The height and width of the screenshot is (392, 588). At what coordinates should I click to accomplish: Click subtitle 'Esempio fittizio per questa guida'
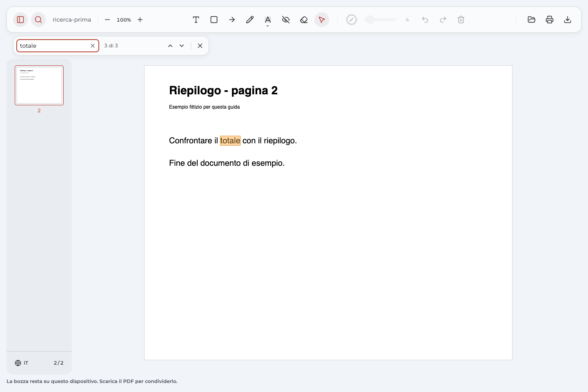(x=205, y=107)
